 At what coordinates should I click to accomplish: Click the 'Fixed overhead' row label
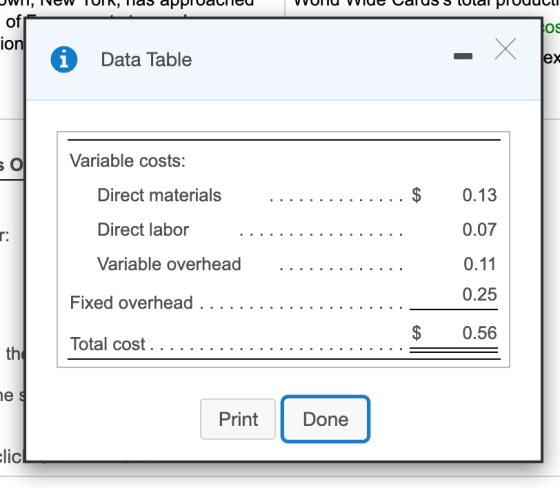click(x=131, y=303)
